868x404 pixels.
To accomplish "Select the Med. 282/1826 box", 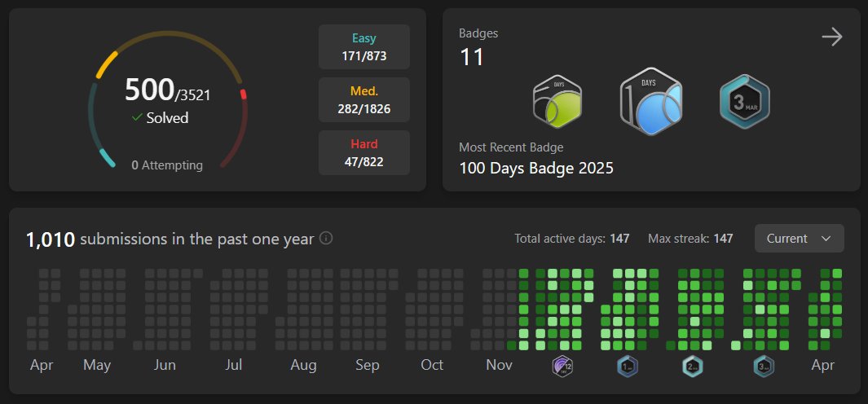I will click(x=364, y=99).
